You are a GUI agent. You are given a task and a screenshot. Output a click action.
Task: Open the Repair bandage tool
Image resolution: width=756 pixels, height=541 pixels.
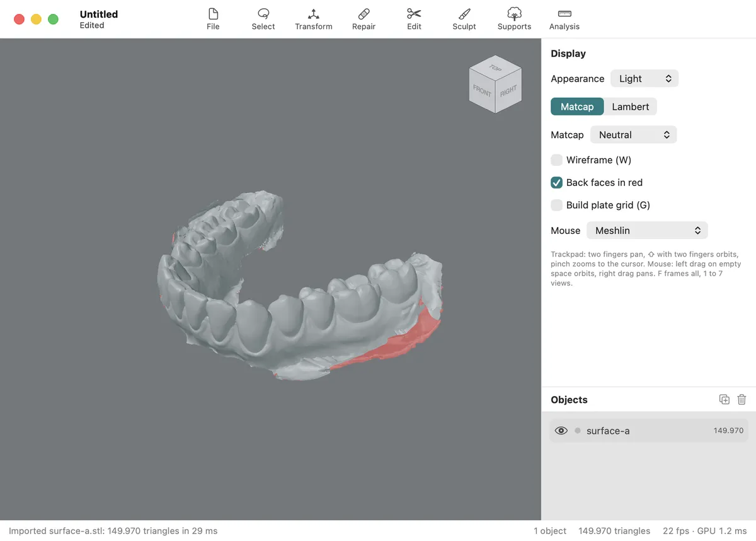pos(364,19)
